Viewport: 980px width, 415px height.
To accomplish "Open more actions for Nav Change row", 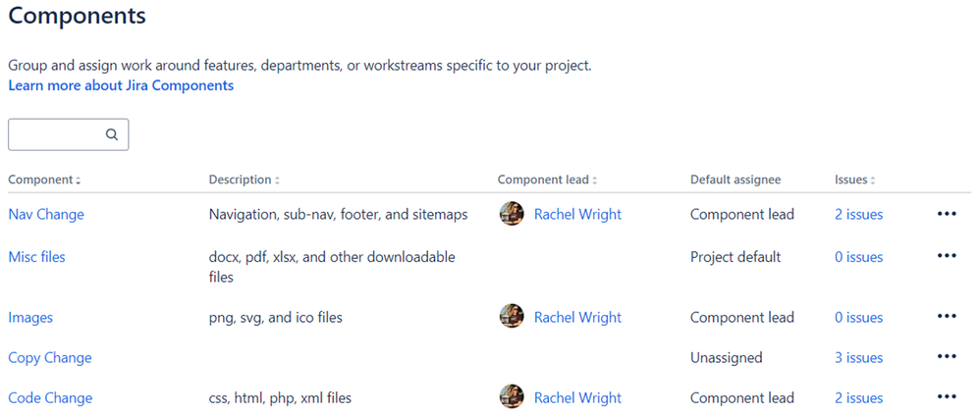I will pyautogui.click(x=947, y=214).
